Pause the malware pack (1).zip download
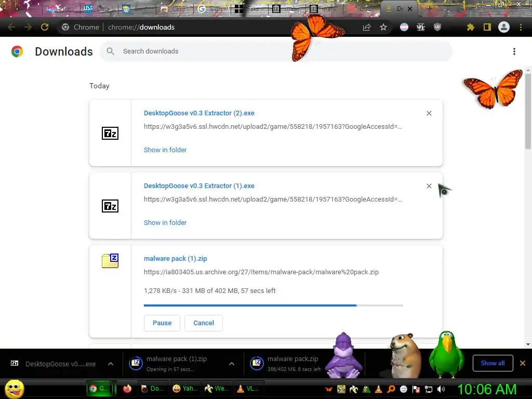The image size is (532, 399). [x=162, y=323]
